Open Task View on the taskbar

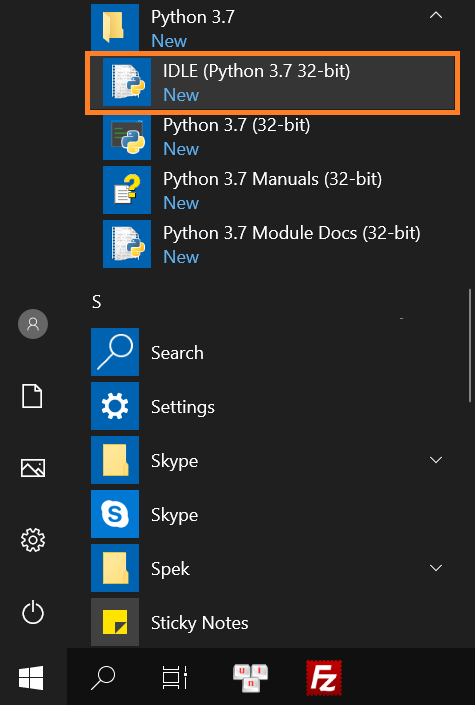click(x=175, y=678)
